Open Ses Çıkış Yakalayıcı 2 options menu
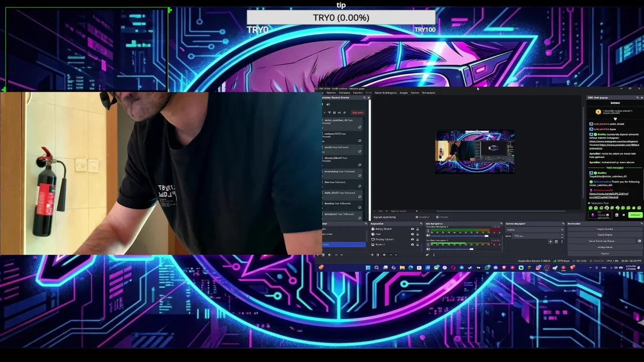644x362 pixels. click(428, 231)
